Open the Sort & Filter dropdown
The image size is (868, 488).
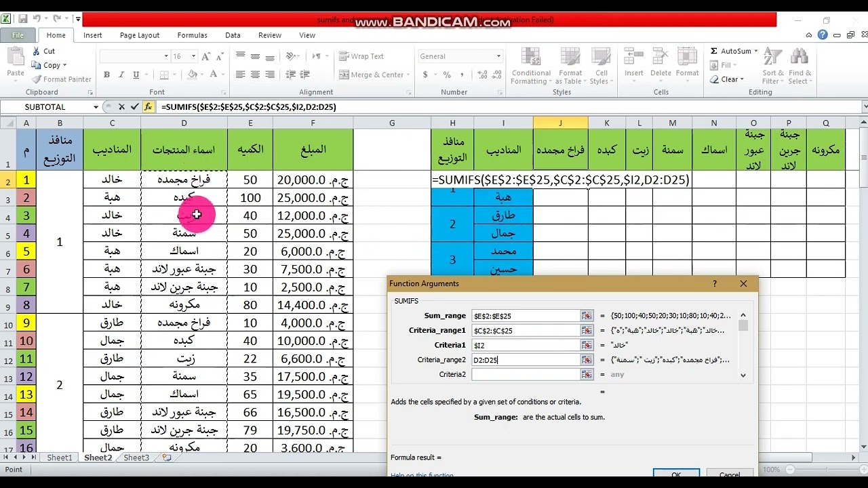click(773, 66)
